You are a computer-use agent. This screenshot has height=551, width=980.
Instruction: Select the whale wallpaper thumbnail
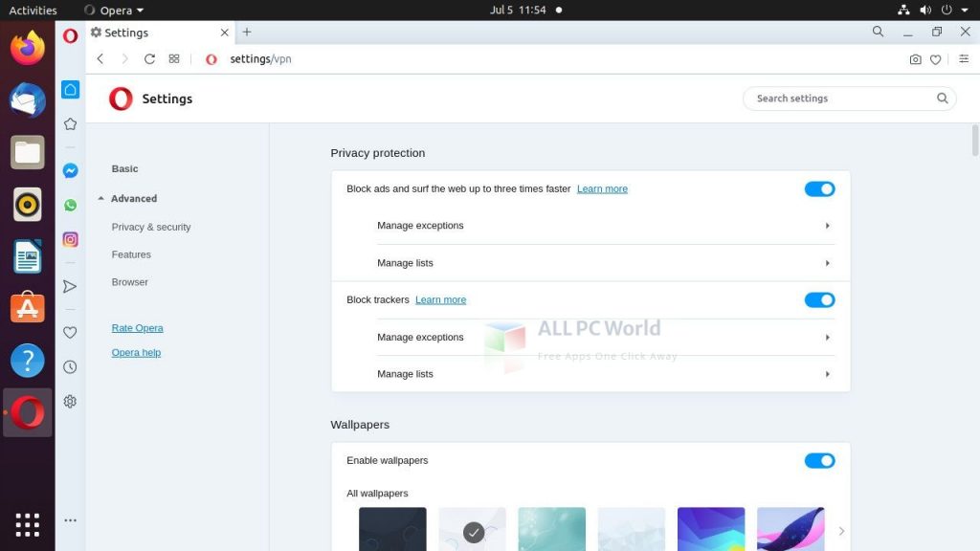tap(791, 529)
